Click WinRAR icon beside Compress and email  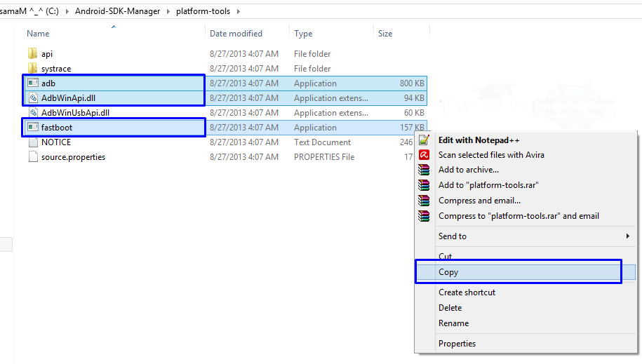tap(424, 201)
